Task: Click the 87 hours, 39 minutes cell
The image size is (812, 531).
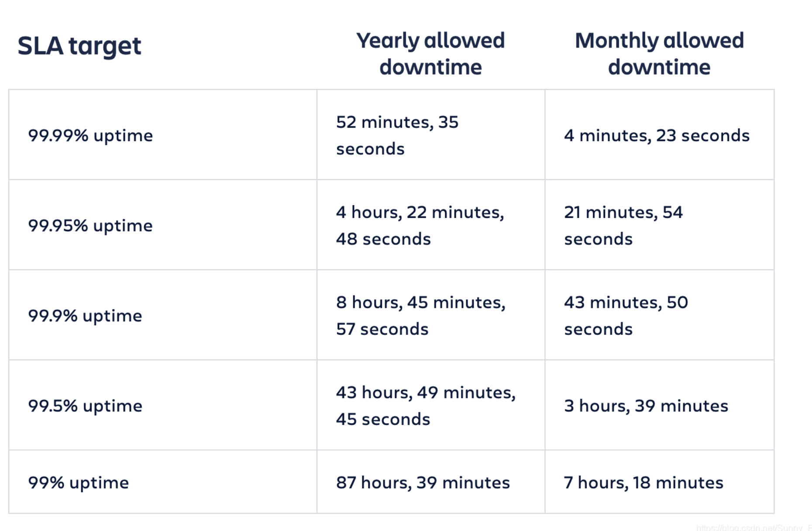Action: point(431,482)
